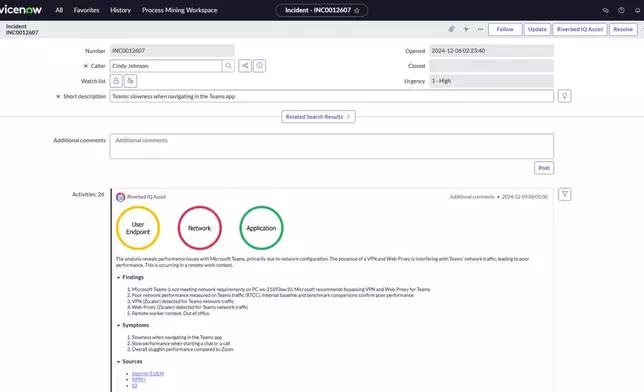
Task: Click the 'Activities: 26' label
Action: (88, 194)
